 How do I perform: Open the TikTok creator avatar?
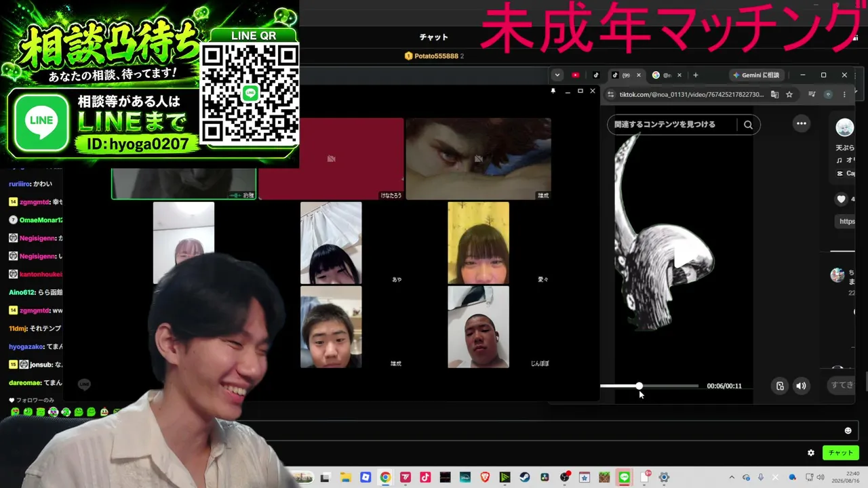pos(844,127)
